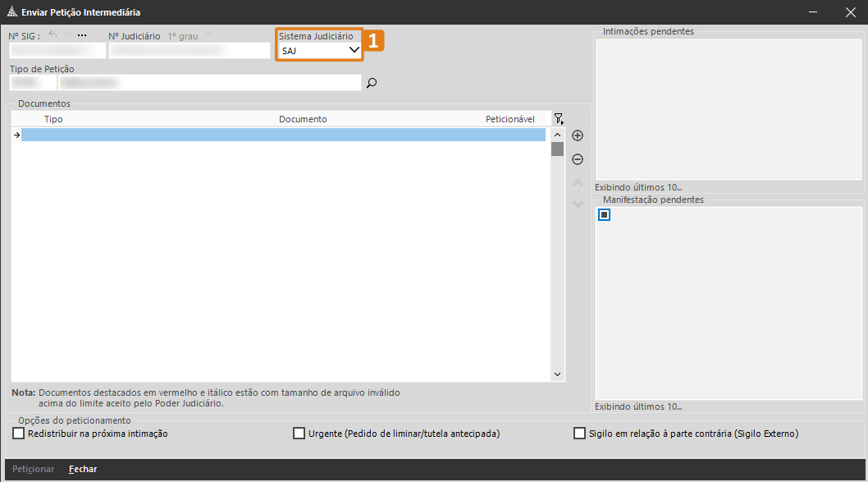This screenshot has width=868, height=482.
Task: Click the Documento column header
Action: [303, 119]
